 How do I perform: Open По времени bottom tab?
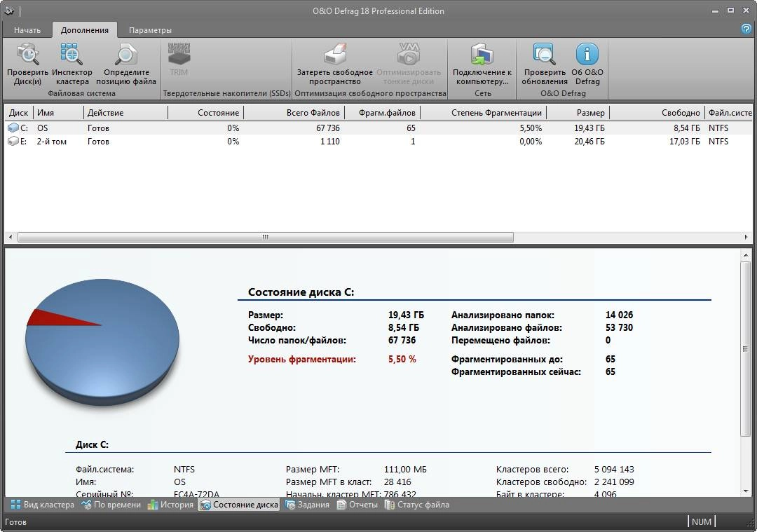click(x=111, y=505)
